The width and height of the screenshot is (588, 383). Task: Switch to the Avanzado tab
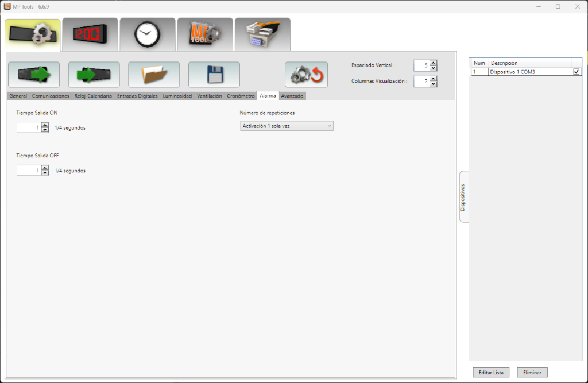click(292, 96)
